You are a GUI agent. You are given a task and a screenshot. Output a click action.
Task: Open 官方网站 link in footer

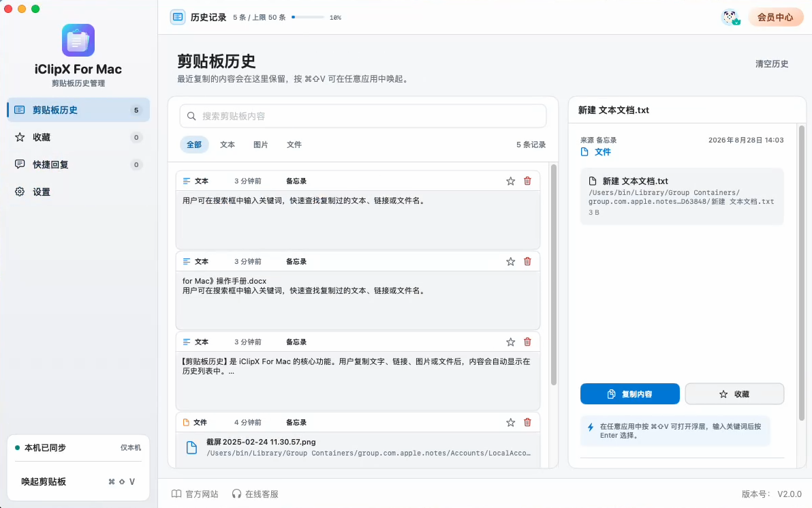tap(195, 494)
